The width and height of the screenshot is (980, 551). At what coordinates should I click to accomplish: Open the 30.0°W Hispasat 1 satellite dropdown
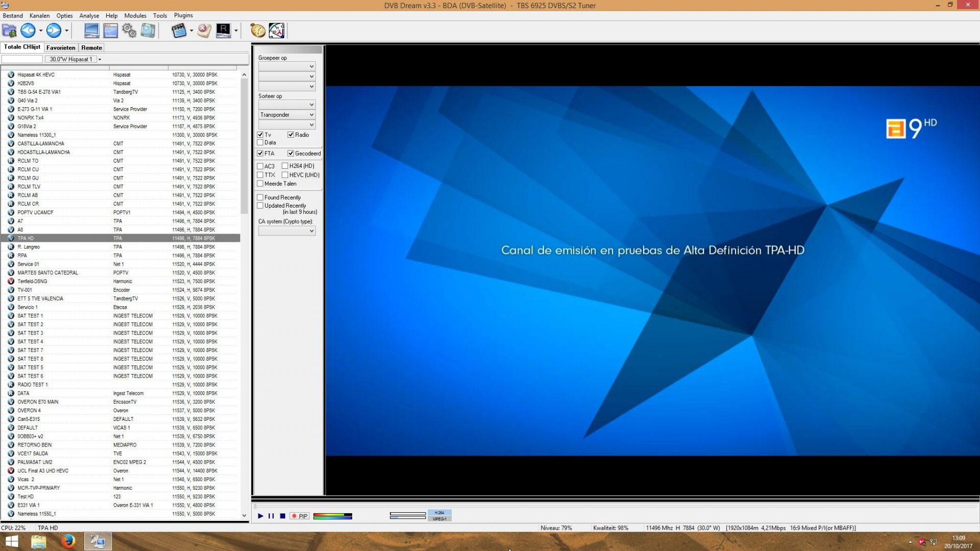tap(100, 59)
